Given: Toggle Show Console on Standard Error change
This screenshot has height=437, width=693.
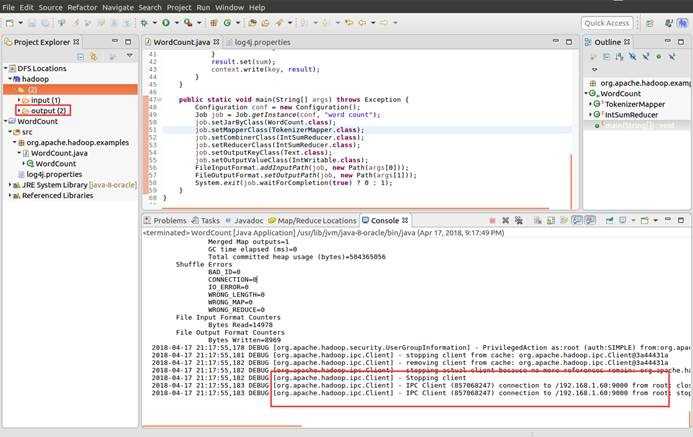Looking at the screenshot, I should click(x=590, y=220).
